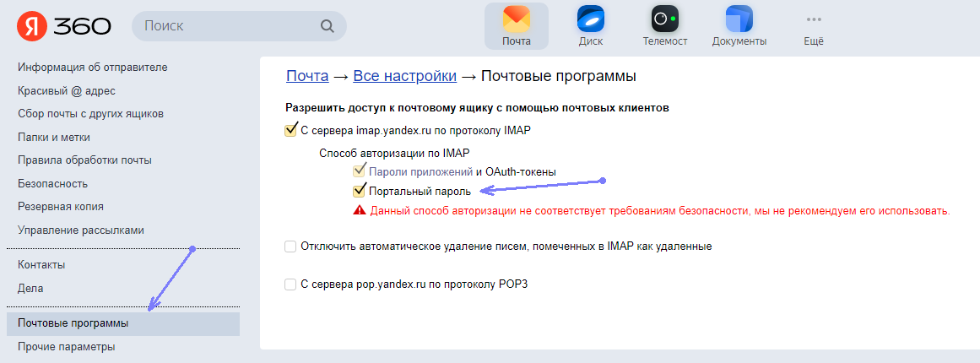Click the Yandex 360 logo
The image size is (980, 363).
(64, 26)
